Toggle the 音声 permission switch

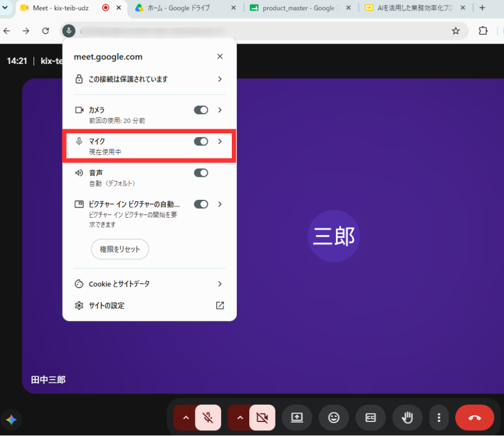(x=201, y=173)
